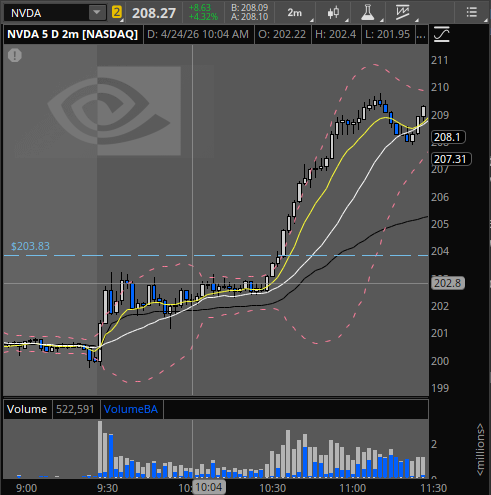Image resolution: width=491 pixels, height=495 pixels.
Task: Click the volume value 522,591
Action: click(75, 409)
